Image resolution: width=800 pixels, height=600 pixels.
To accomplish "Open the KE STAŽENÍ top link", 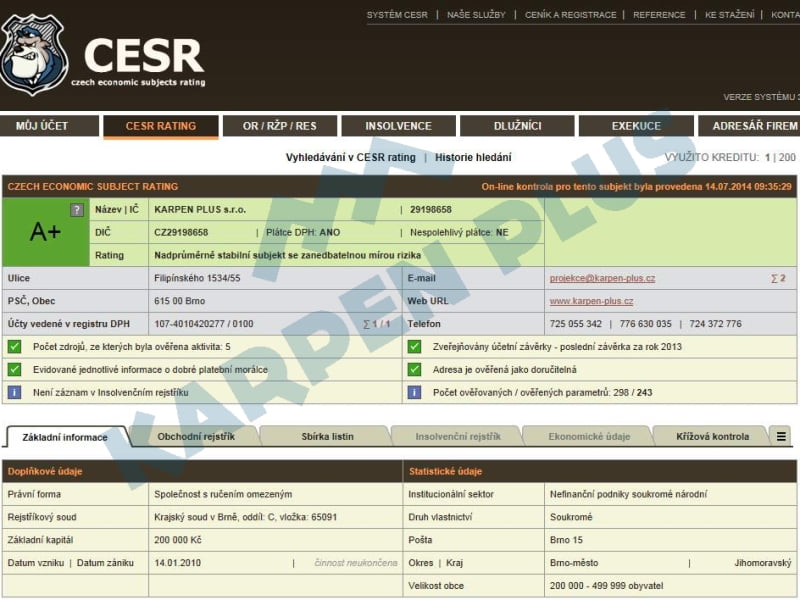I will tap(730, 15).
